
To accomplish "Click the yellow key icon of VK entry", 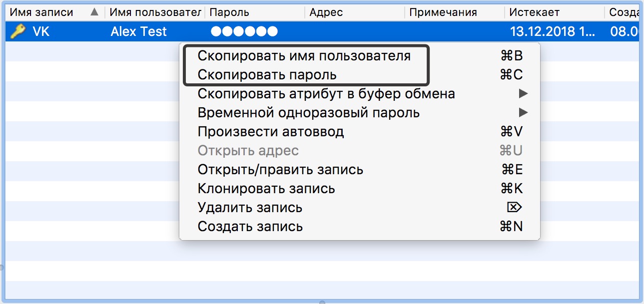I will [18, 32].
